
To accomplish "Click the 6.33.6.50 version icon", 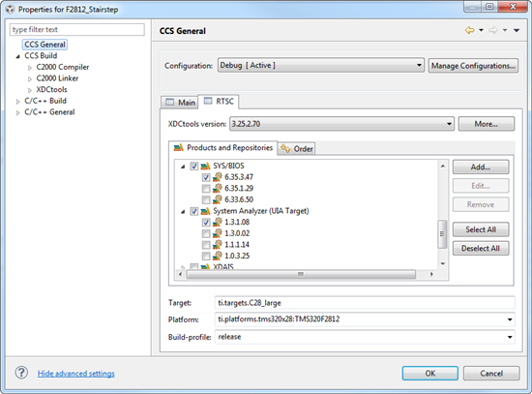I will coord(217,199).
